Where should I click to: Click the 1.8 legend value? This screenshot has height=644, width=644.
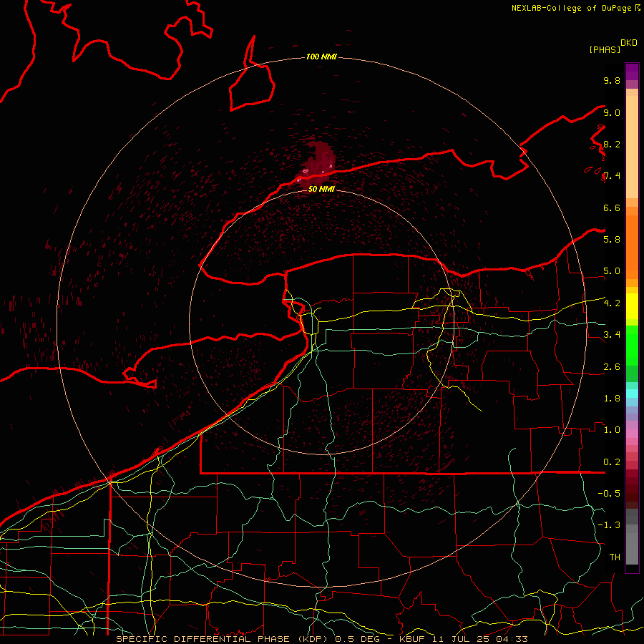(x=612, y=399)
